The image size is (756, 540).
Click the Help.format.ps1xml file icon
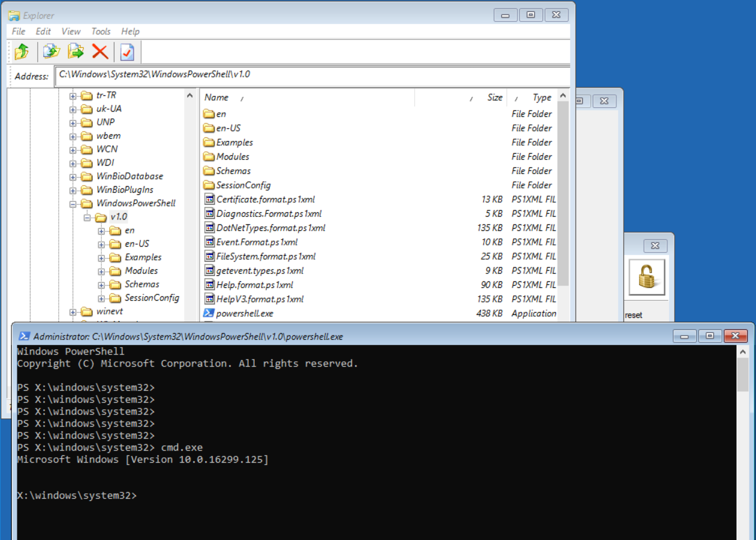pyautogui.click(x=209, y=285)
